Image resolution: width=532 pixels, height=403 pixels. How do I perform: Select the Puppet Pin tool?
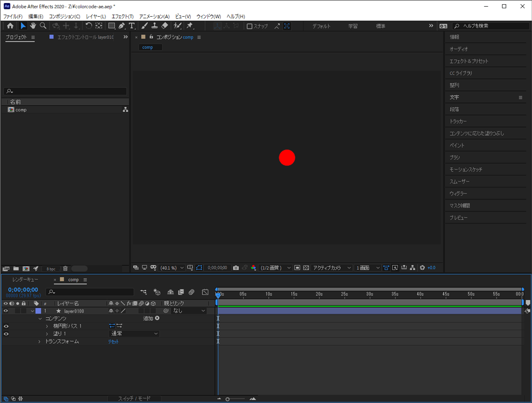190,26
